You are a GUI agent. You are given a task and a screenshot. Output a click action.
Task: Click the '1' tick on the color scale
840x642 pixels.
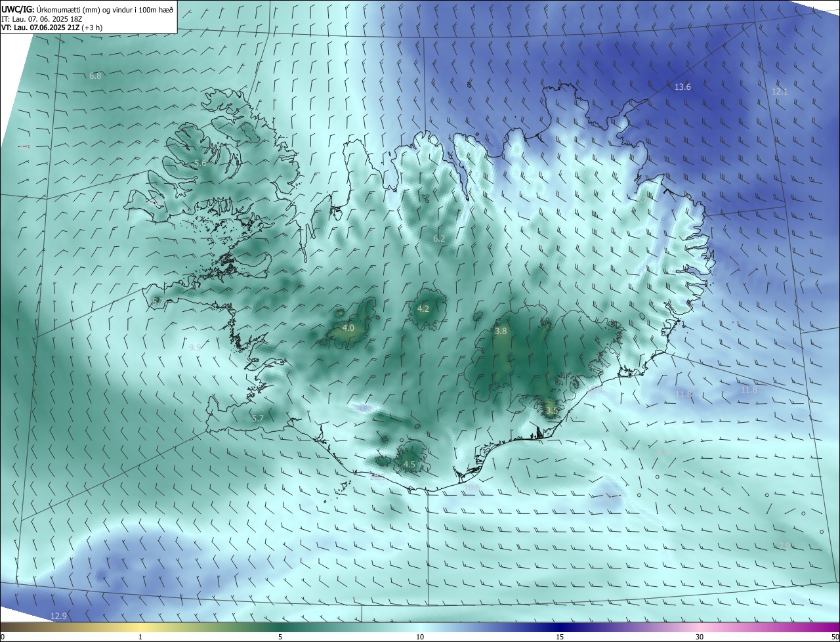(x=140, y=637)
